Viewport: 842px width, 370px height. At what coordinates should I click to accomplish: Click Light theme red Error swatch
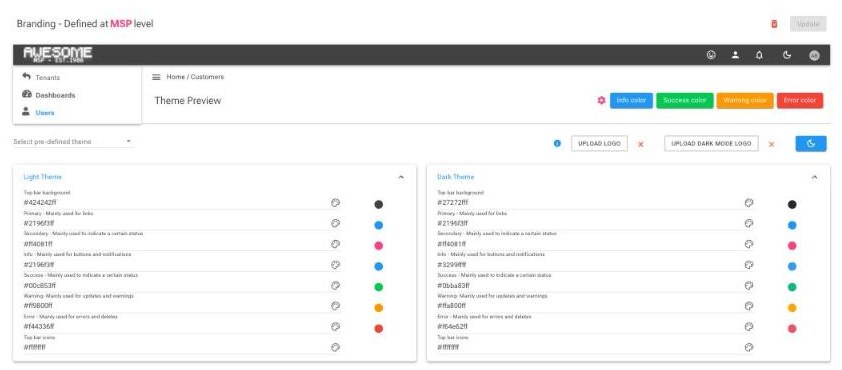click(x=379, y=328)
